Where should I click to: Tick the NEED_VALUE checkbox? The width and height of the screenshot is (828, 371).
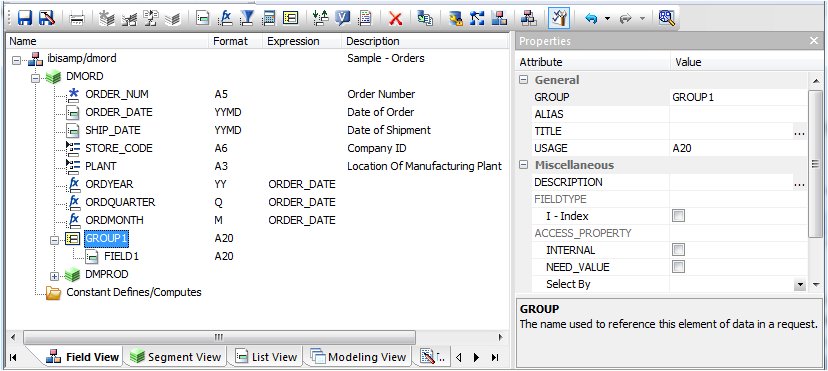pyautogui.click(x=679, y=267)
